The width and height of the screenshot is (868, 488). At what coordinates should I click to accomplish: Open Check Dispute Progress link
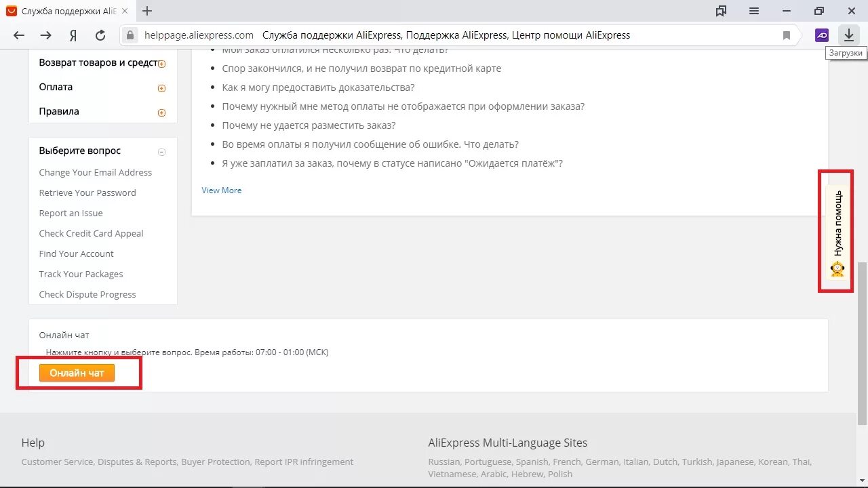87,294
